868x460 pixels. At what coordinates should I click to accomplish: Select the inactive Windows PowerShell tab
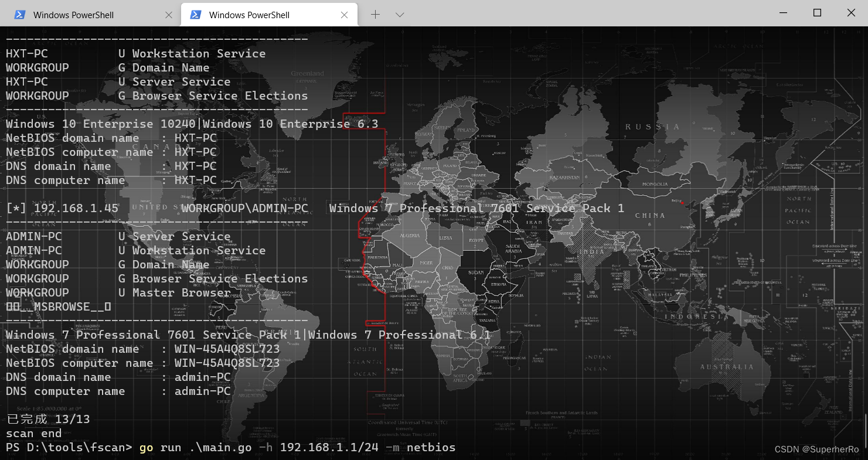tap(82, 14)
